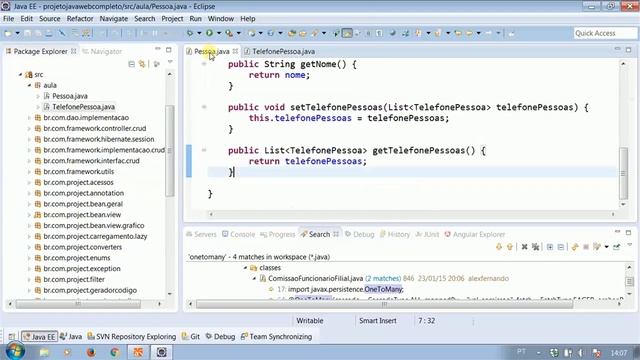640x360 pixels.
Task: Open the Source menu
Action: 49,19
